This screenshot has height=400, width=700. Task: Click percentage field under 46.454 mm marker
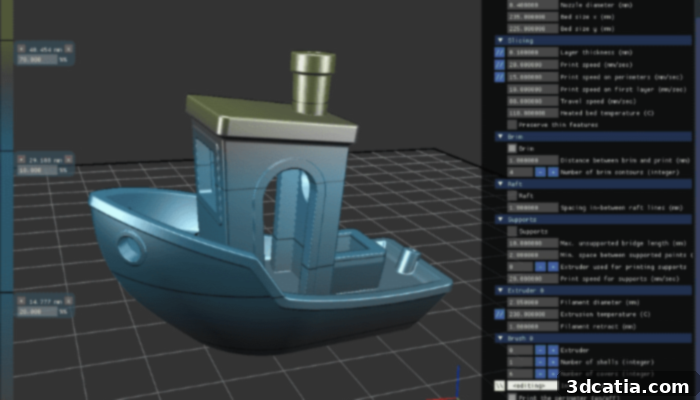(x=38, y=59)
